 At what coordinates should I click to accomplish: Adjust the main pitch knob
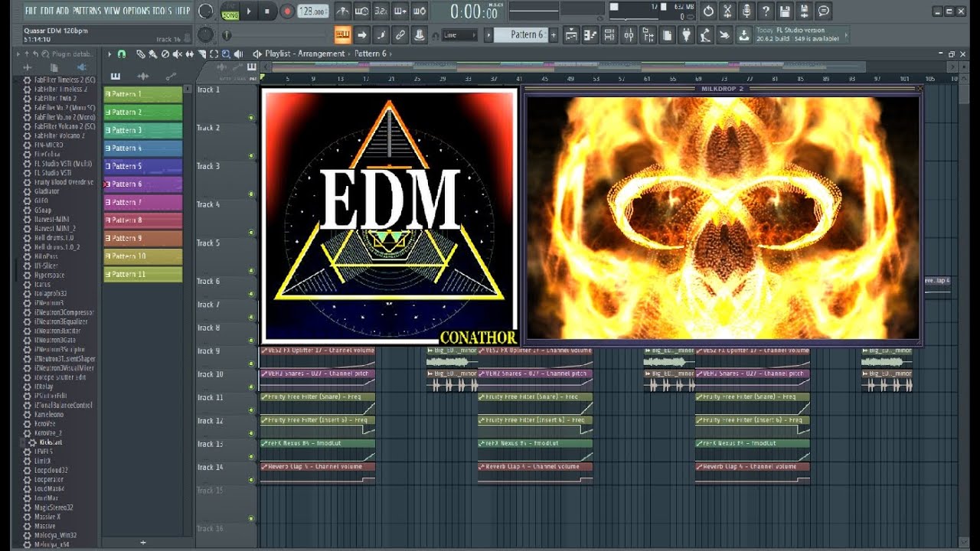click(x=205, y=34)
